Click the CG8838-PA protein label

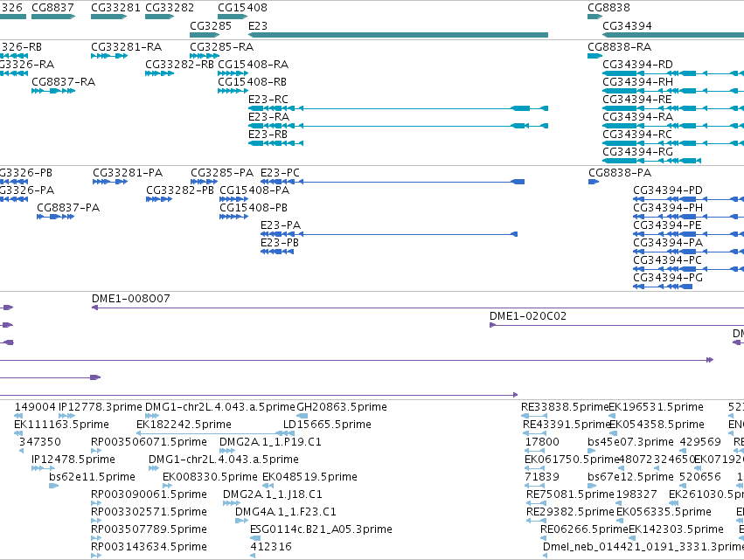[620, 173]
